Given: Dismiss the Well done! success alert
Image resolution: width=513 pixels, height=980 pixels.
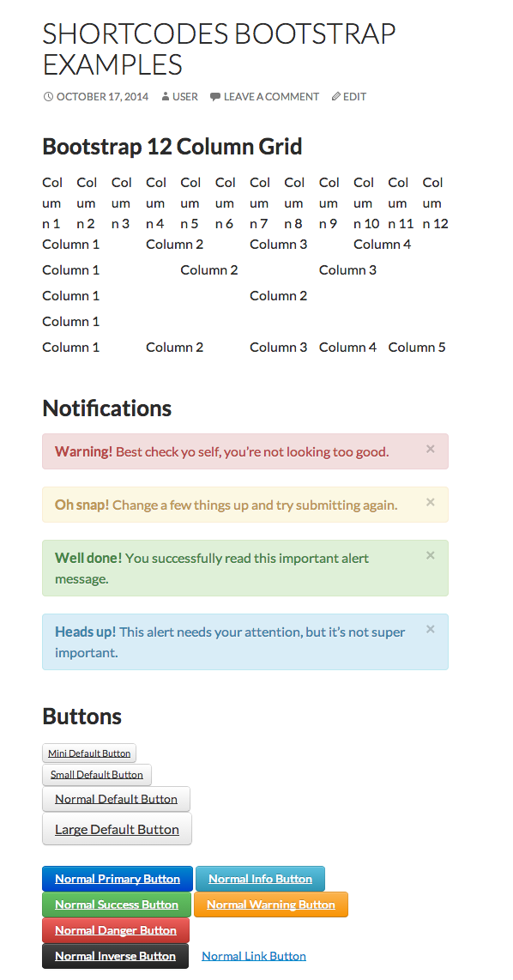Looking at the screenshot, I should click(430, 555).
